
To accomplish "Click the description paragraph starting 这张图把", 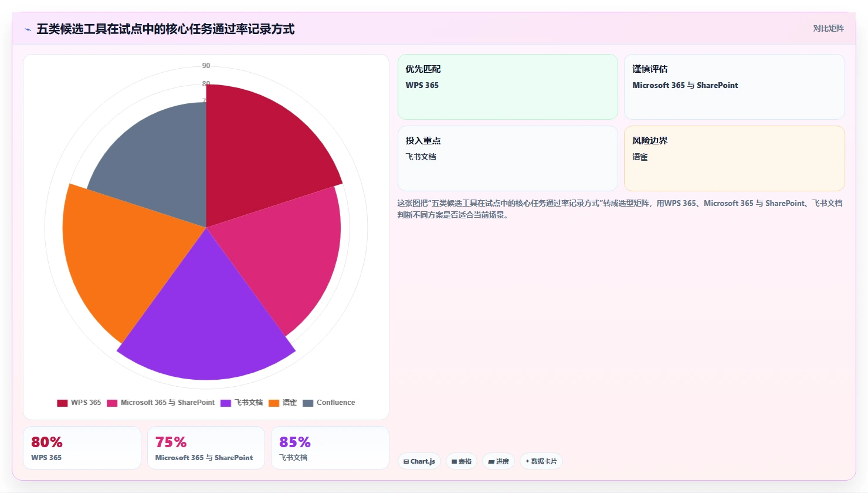I will (621, 209).
